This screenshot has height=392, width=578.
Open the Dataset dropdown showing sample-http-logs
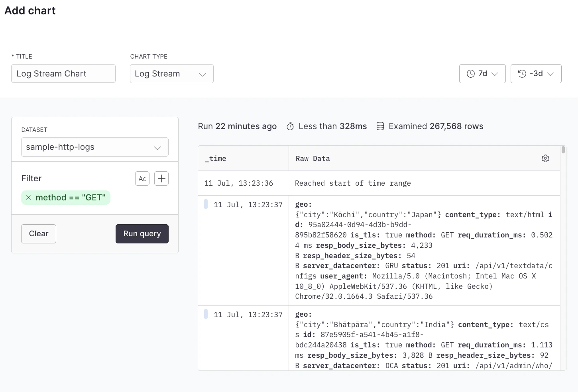coord(94,147)
